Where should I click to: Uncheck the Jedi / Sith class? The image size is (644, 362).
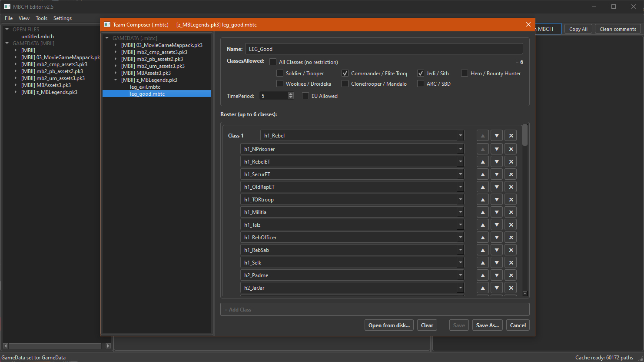pos(421,73)
